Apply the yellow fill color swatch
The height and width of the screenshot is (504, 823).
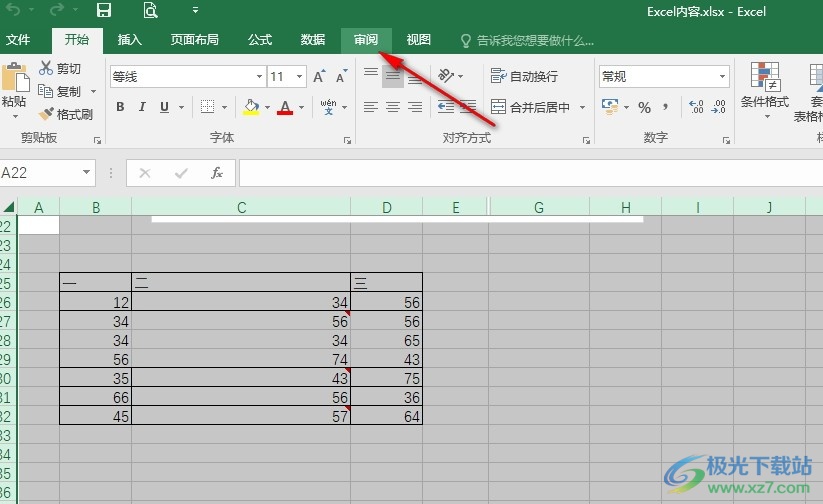pyautogui.click(x=250, y=107)
